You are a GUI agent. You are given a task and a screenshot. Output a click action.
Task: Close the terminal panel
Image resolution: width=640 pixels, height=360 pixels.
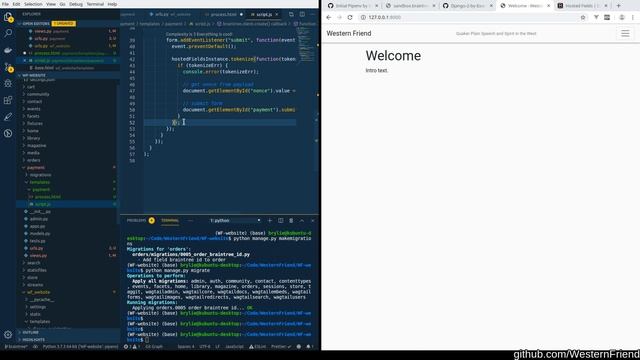click(313, 220)
